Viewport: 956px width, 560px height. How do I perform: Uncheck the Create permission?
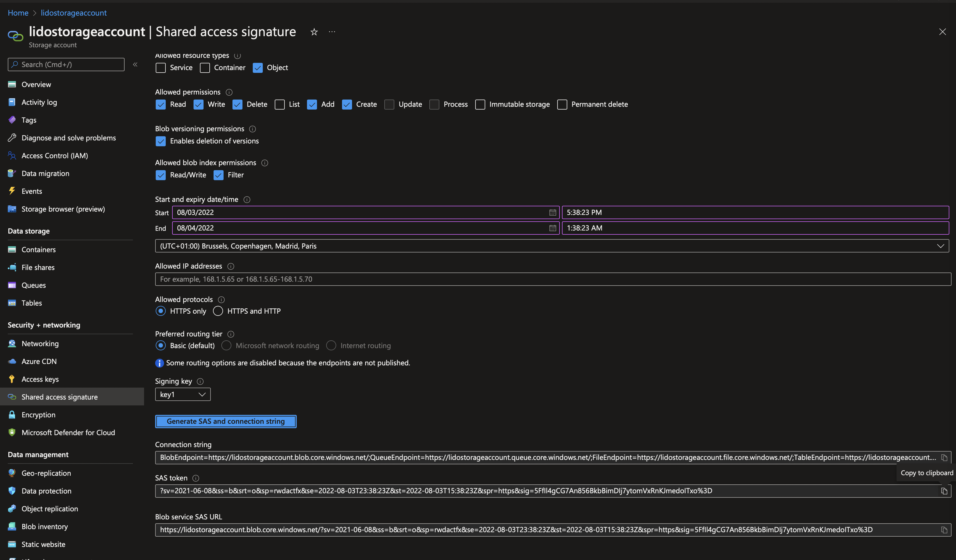[347, 105]
